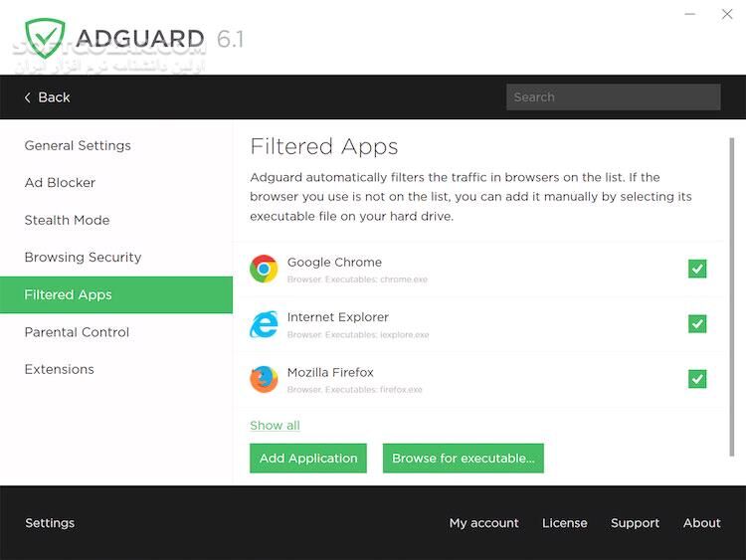Click the Internet Explorer app name
Screen dimensions: 746x560
pos(338,317)
